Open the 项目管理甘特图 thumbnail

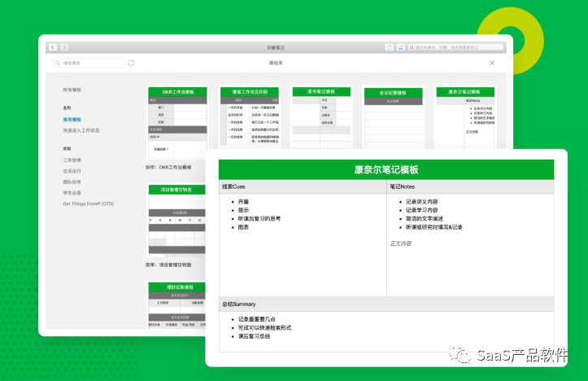pos(176,220)
